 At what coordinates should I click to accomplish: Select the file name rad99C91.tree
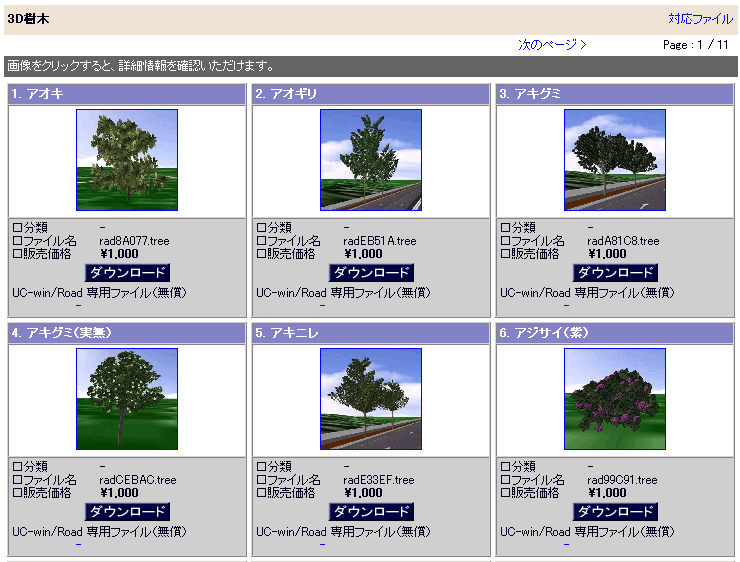tap(622, 480)
